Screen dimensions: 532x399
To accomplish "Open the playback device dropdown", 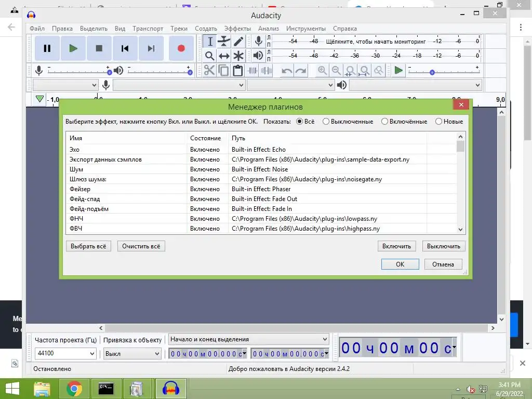I will click(x=415, y=85).
